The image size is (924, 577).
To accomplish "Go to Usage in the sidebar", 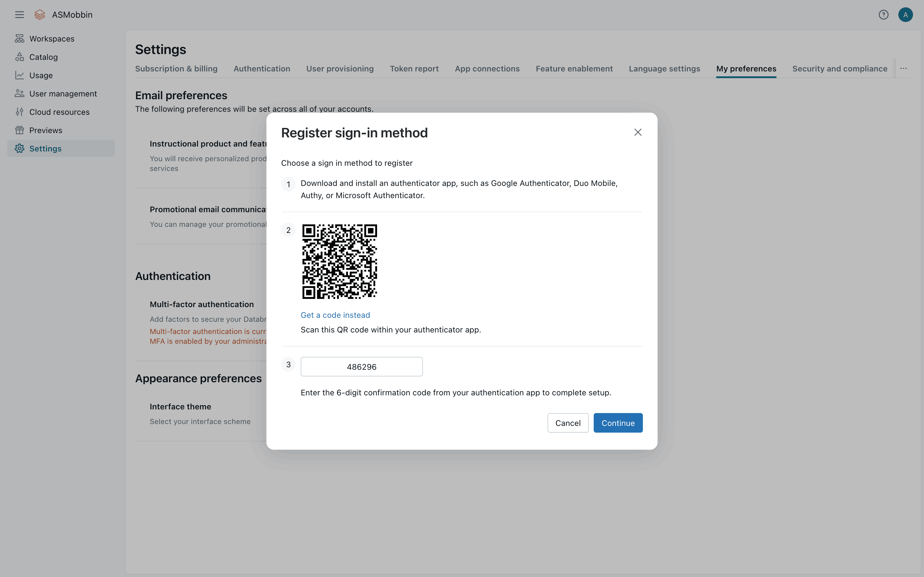I will [x=41, y=75].
